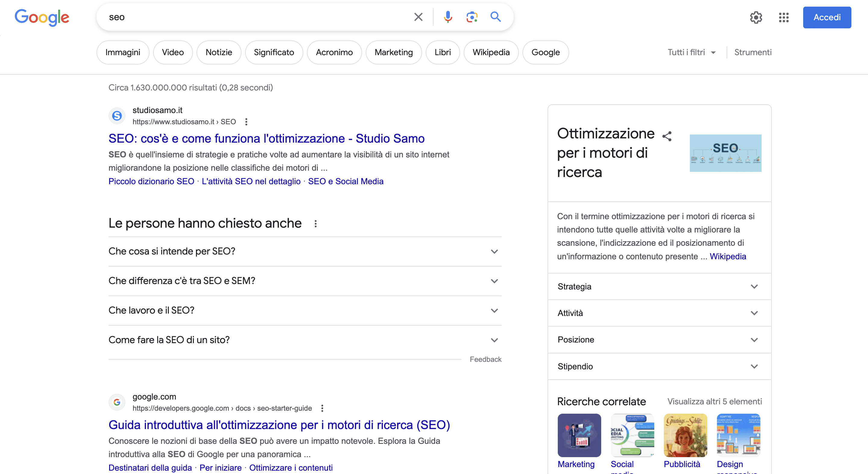The image size is (868, 474).
Task: Open Pubblicità related search thumbnail
Action: click(685, 435)
